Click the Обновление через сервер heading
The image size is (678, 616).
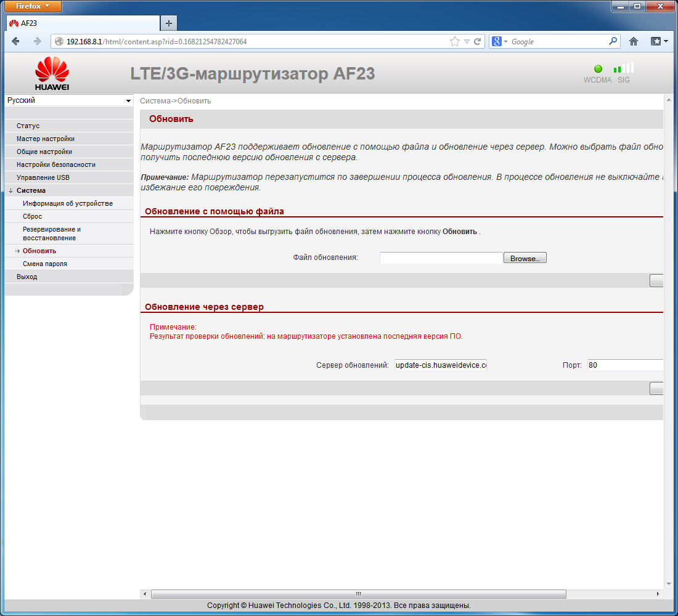pos(204,307)
